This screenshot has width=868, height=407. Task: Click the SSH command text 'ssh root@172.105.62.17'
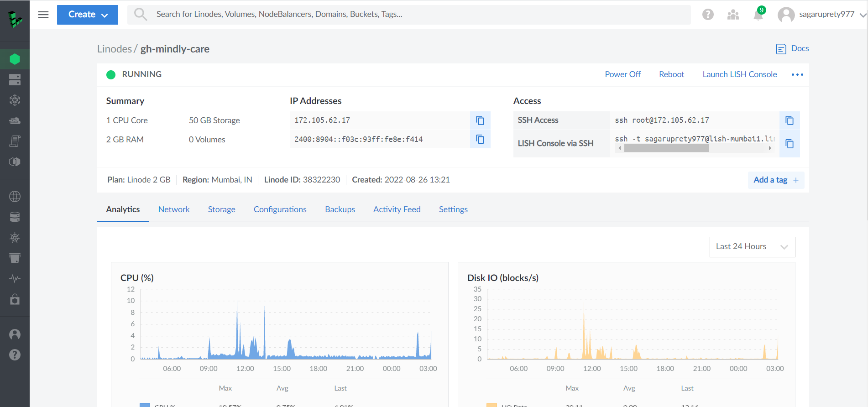click(662, 120)
